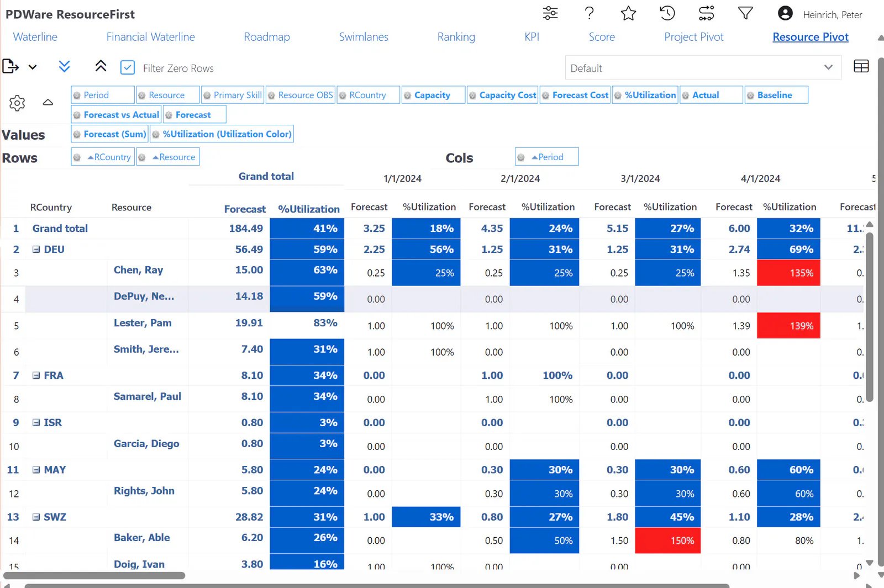The image size is (884, 588).
Task: Click the 184.49 grand total forecast cell
Action: (x=246, y=229)
